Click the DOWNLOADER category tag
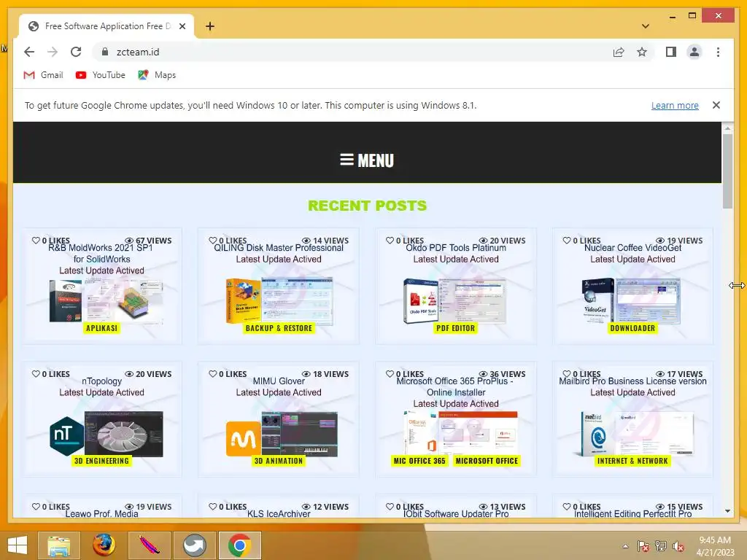This screenshot has width=747, height=560. pyautogui.click(x=632, y=328)
